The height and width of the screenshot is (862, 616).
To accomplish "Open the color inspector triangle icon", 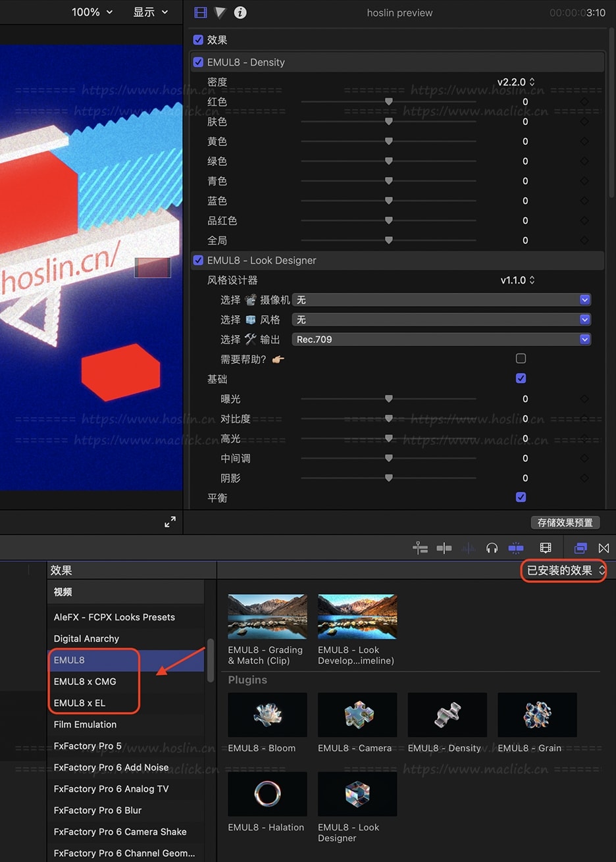I will click(x=220, y=13).
